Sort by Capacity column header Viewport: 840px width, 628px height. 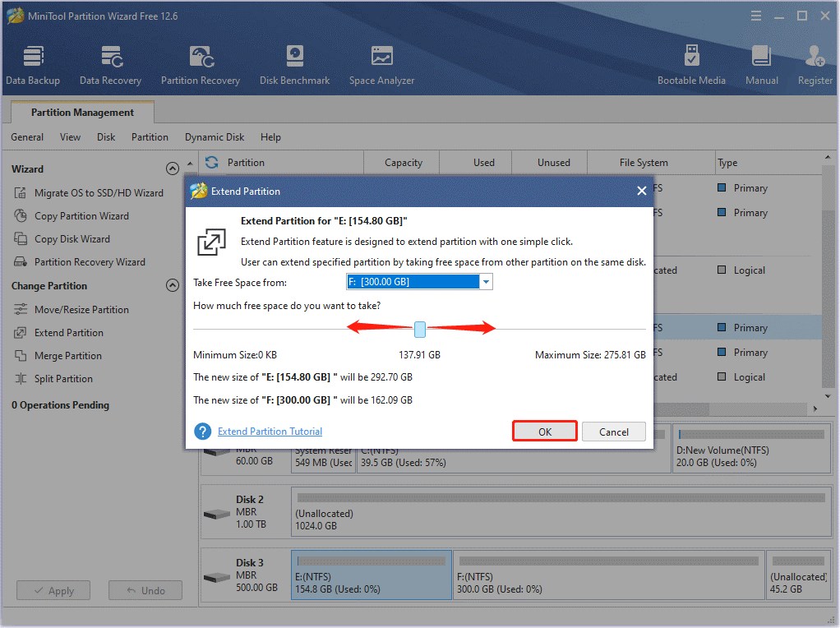click(x=404, y=163)
